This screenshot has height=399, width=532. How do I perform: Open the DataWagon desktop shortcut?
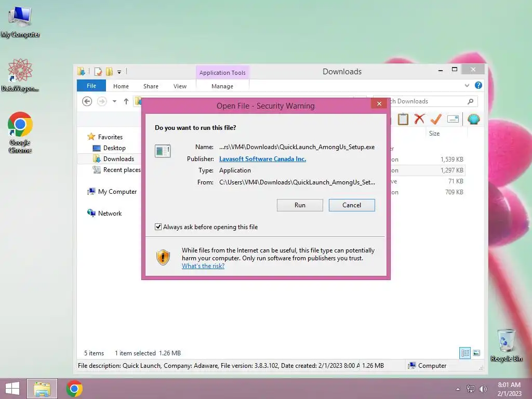(20, 75)
